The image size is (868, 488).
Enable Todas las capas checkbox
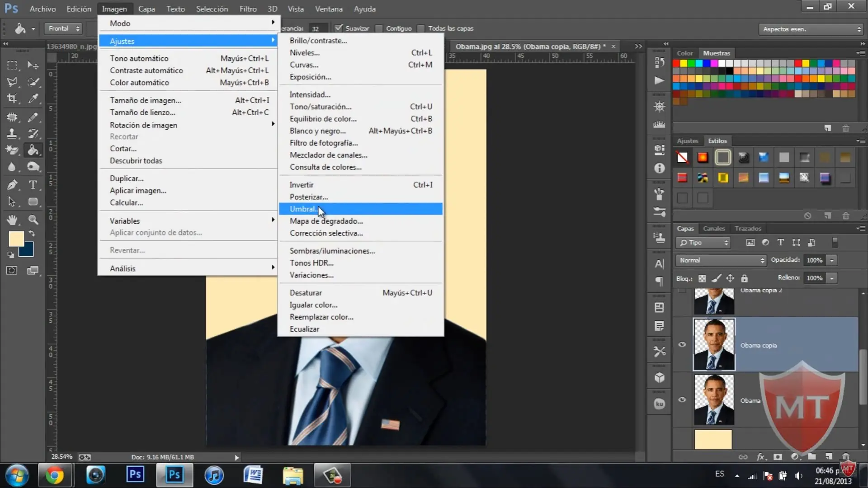pyautogui.click(x=421, y=28)
